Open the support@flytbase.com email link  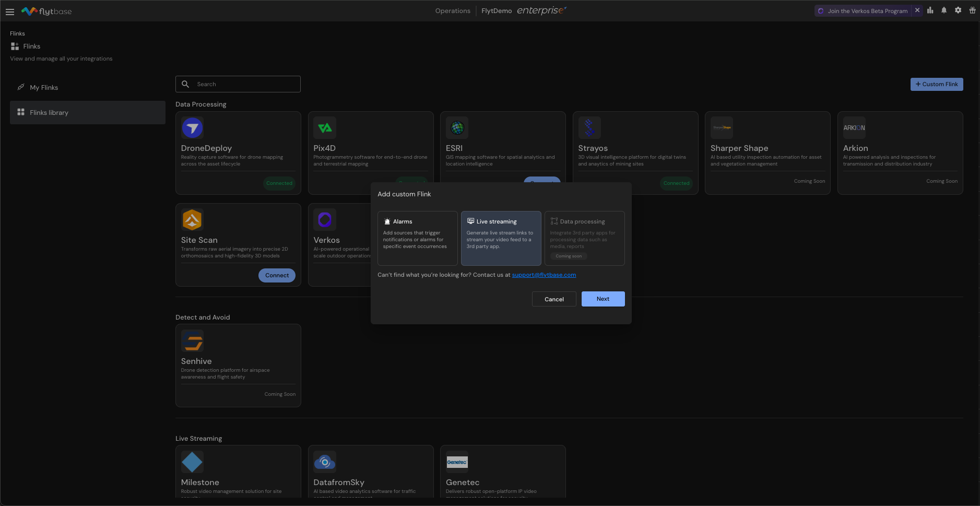544,275
